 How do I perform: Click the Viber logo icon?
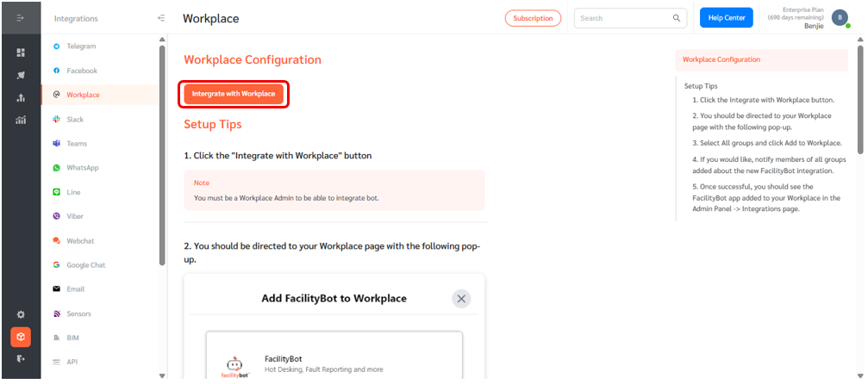click(x=57, y=216)
